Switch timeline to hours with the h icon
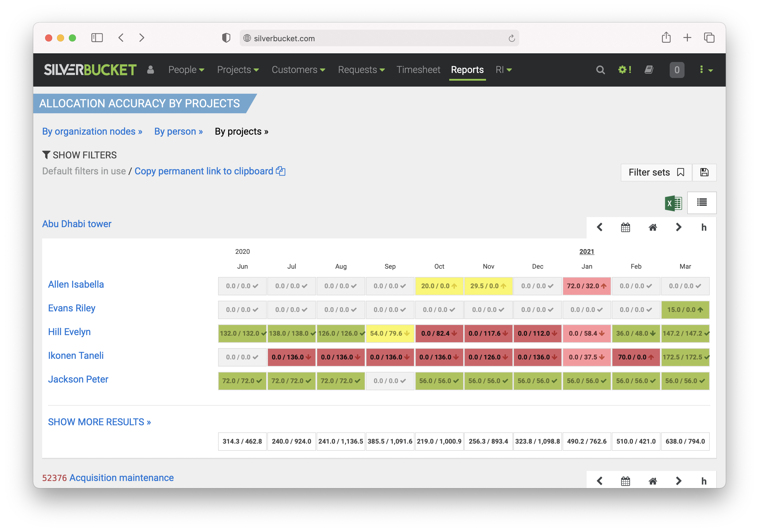 pyautogui.click(x=704, y=227)
